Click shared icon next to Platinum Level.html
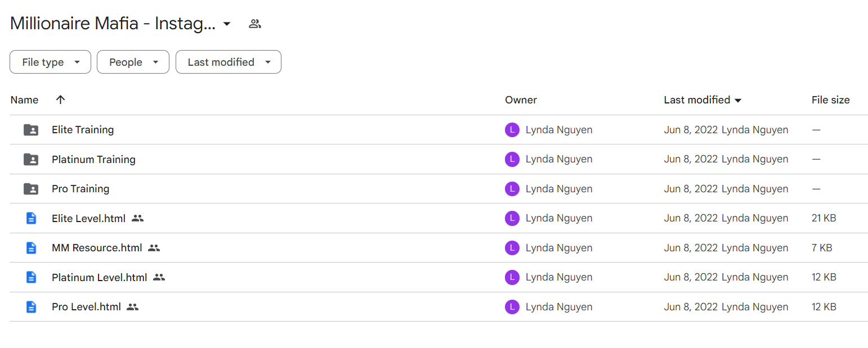 click(159, 277)
